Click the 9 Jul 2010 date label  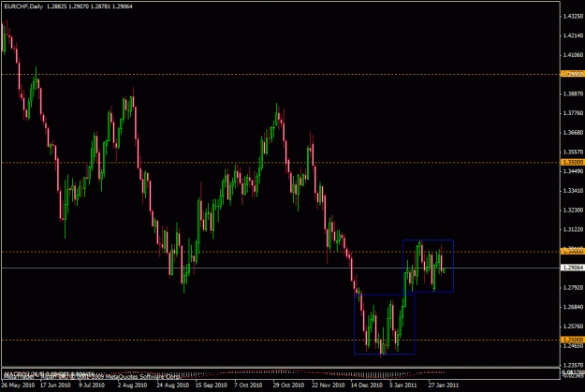(92, 385)
